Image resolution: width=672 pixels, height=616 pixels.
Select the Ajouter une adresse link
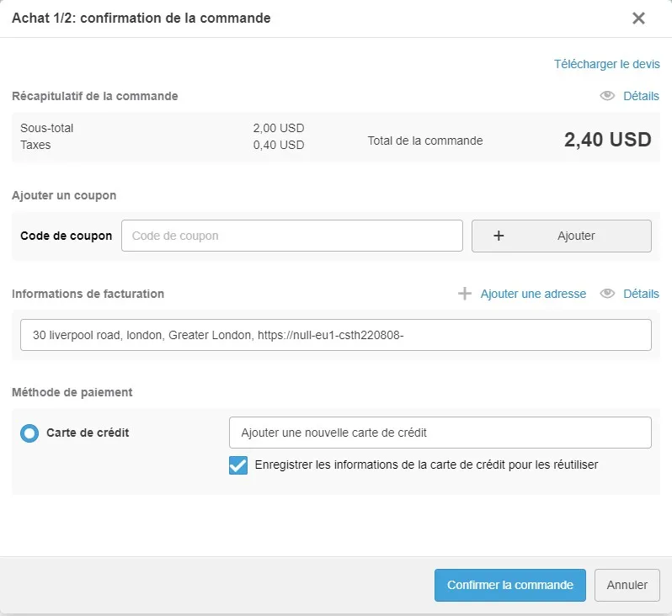(533, 294)
